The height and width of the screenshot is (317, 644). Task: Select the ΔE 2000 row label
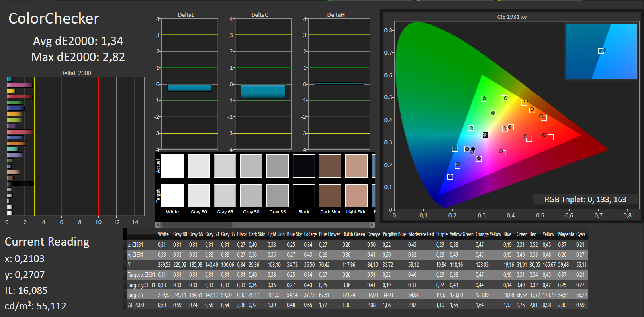click(x=136, y=305)
